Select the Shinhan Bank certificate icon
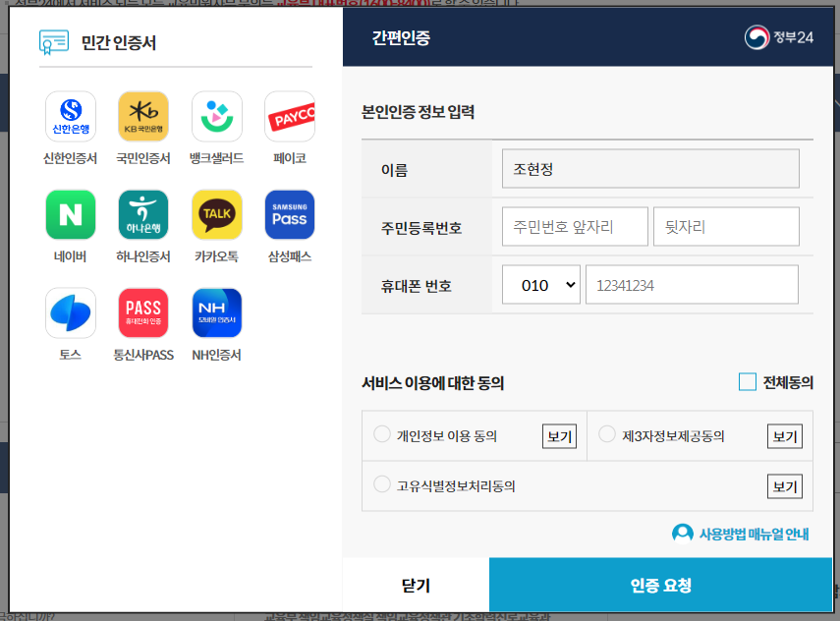This screenshot has height=621, width=840. (71, 116)
